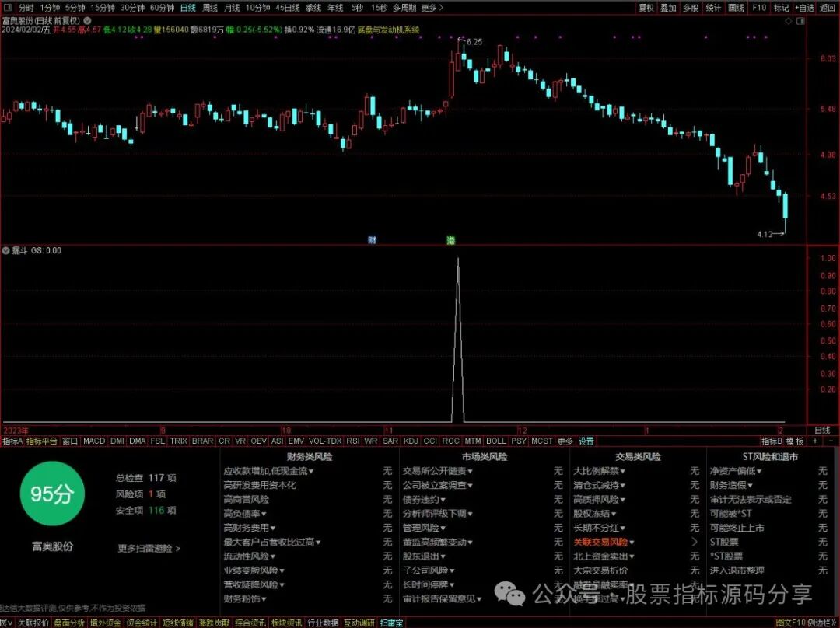Screen dimensions: 840x628
Task: Select the 60分钟 period tab
Action: click(162, 8)
